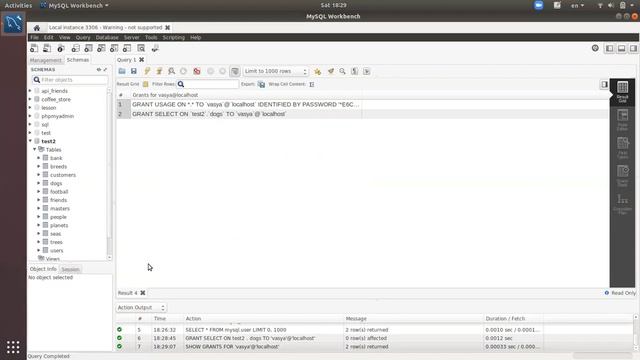Click Action Output vertical scrollbar
This screenshot has width=640, height=360.
click(x=636, y=332)
